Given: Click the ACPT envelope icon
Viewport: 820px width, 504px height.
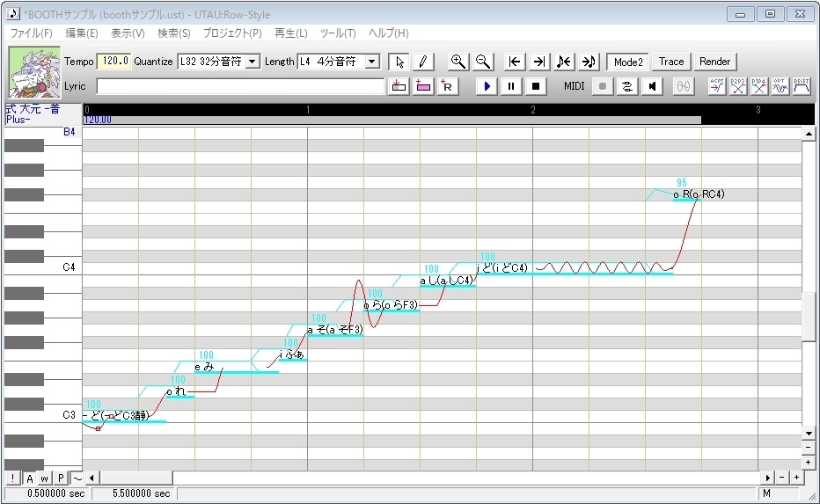Looking at the screenshot, I should click(717, 86).
